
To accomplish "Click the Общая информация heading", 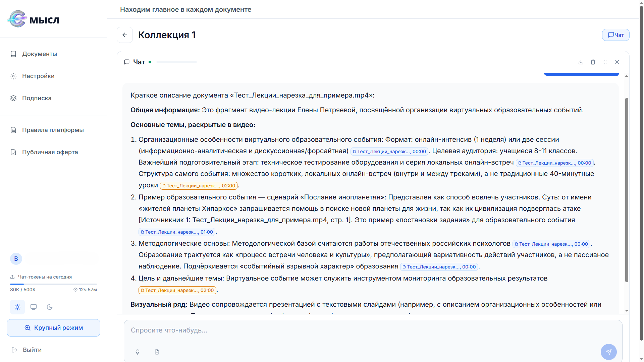I will pos(165,110).
